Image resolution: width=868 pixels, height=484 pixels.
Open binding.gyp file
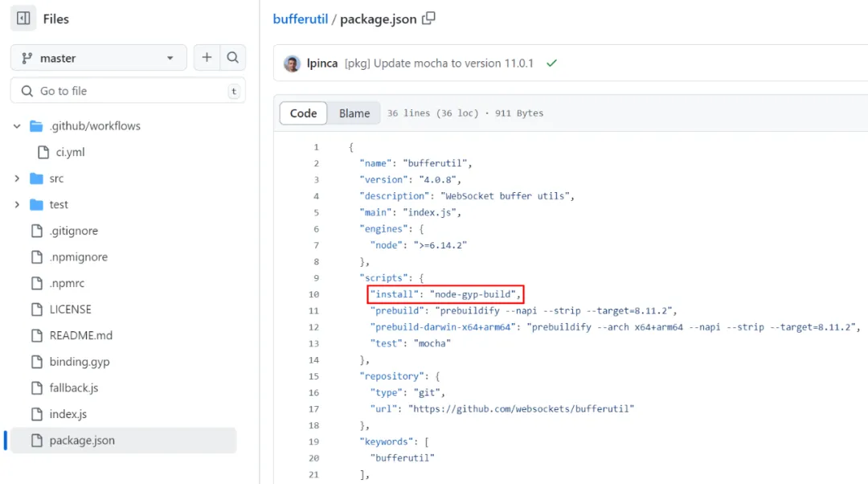[80, 362]
